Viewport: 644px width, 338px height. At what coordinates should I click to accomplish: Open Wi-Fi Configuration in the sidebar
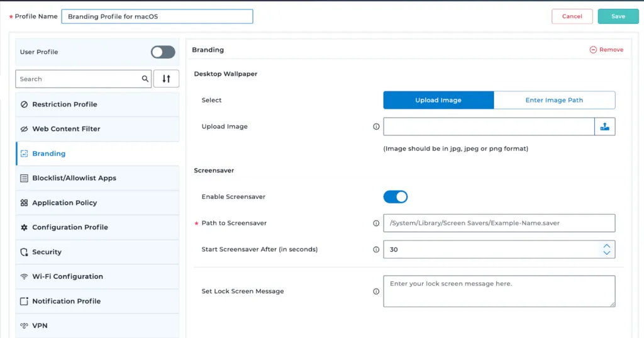(97, 277)
